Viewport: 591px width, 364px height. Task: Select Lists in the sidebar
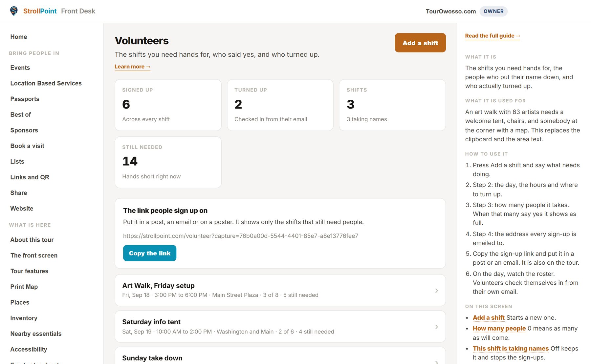(x=17, y=161)
